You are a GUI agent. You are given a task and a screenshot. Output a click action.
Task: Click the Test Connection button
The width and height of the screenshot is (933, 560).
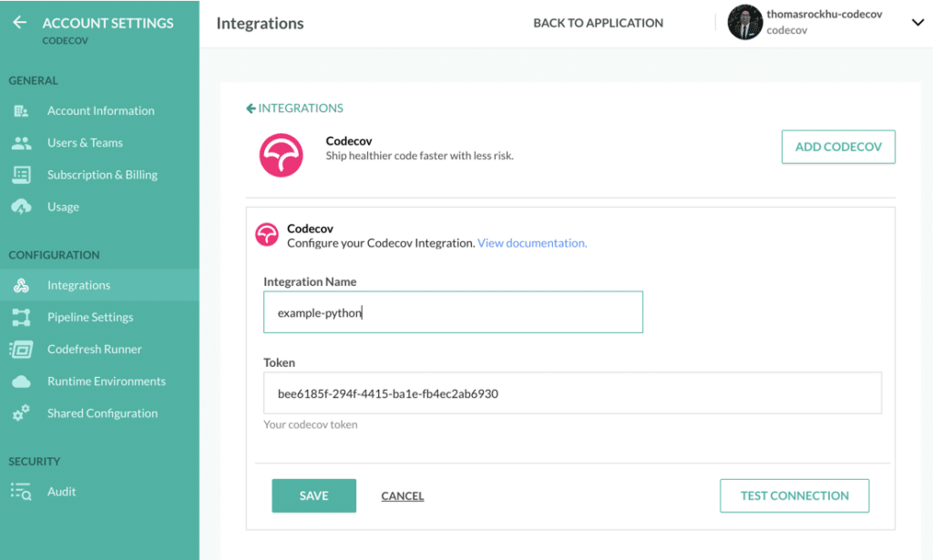tap(795, 496)
